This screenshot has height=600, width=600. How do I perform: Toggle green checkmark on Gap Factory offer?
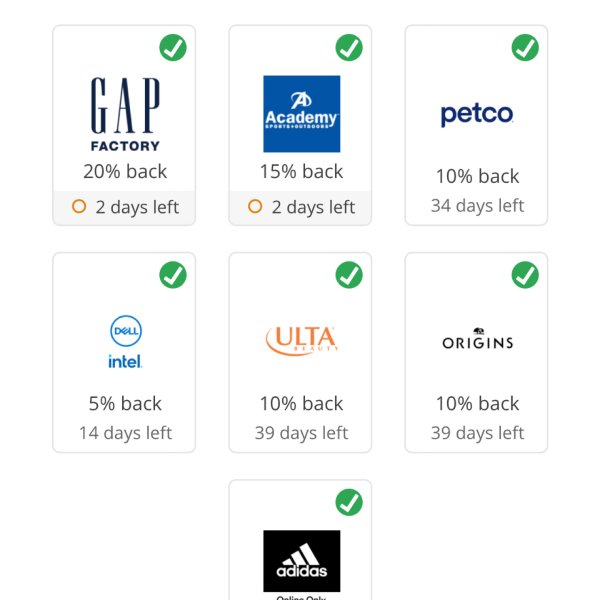point(173,47)
